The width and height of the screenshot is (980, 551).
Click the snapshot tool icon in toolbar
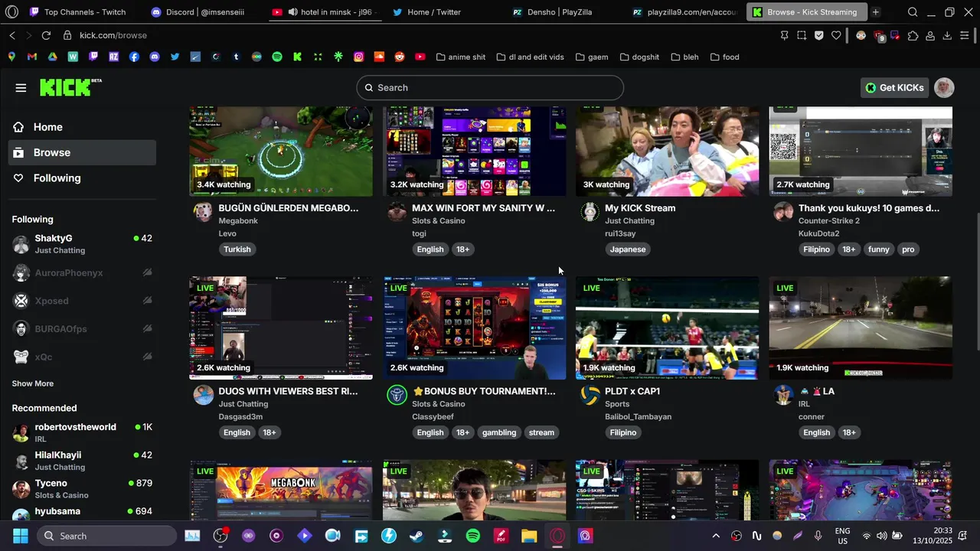802,35
